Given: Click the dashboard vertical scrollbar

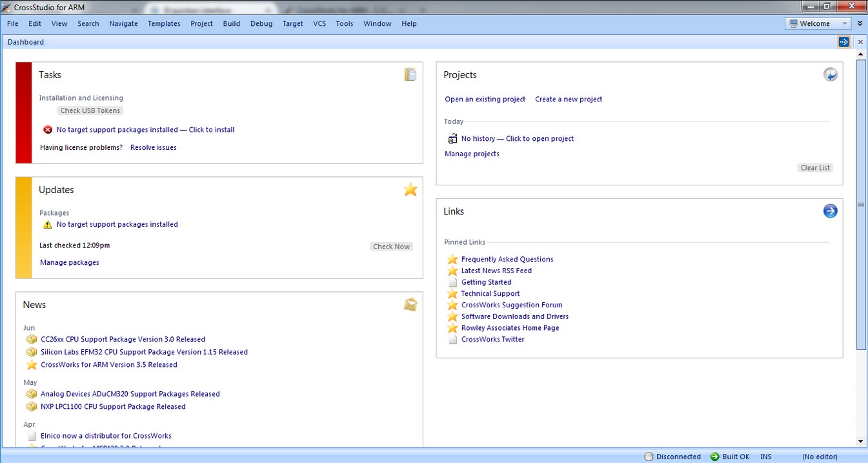Looking at the screenshot, I should click(860, 205).
